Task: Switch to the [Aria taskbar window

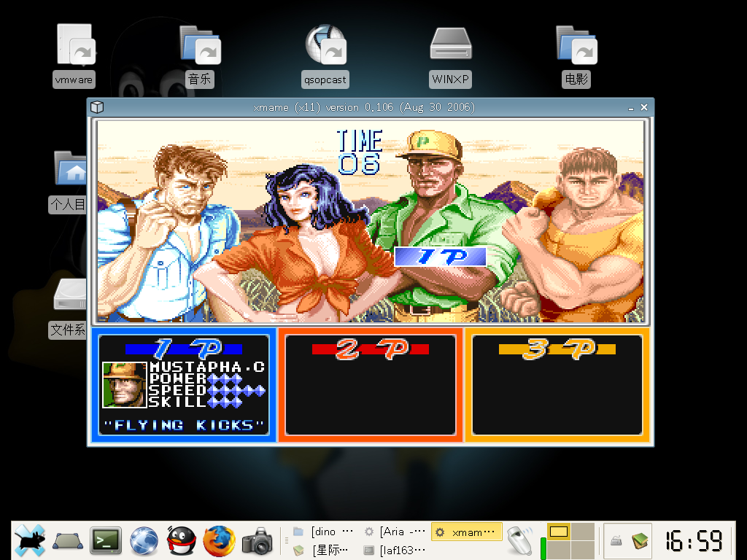Action: point(395,532)
